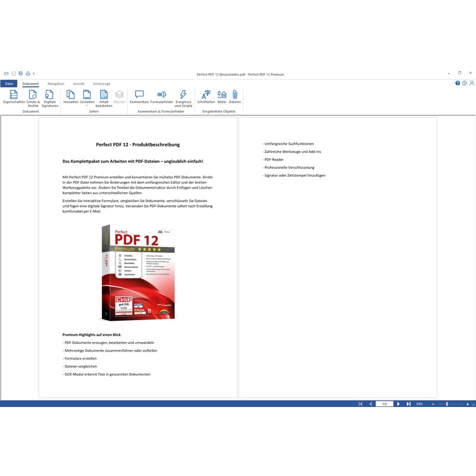The height and width of the screenshot is (476, 476).
Task: Open Ereignisse und Skripte
Action: click(x=183, y=97)
